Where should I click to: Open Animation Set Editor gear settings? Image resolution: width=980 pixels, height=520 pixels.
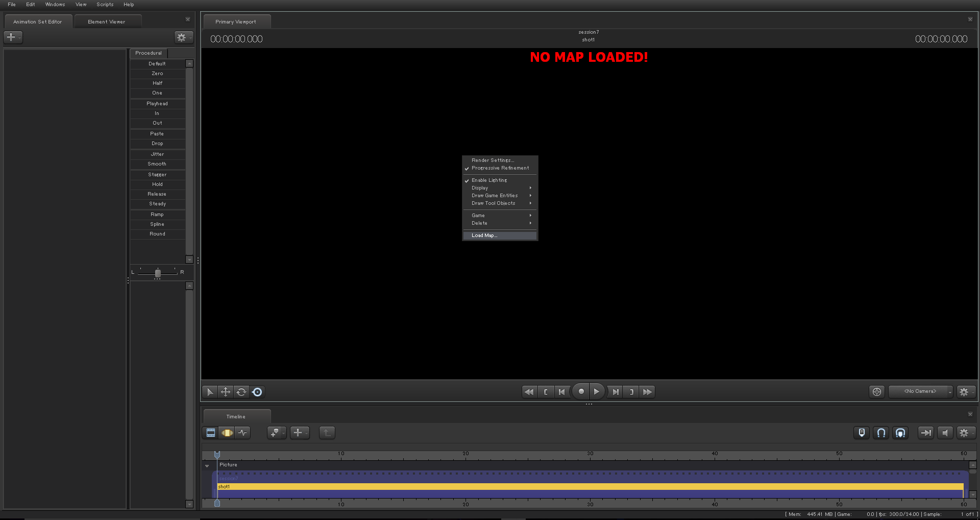(x=183, y=37)
